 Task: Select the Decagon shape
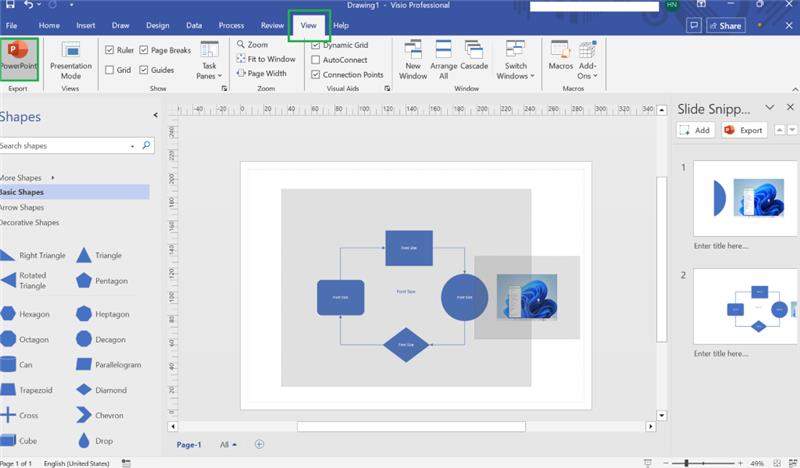pos(101,339)
